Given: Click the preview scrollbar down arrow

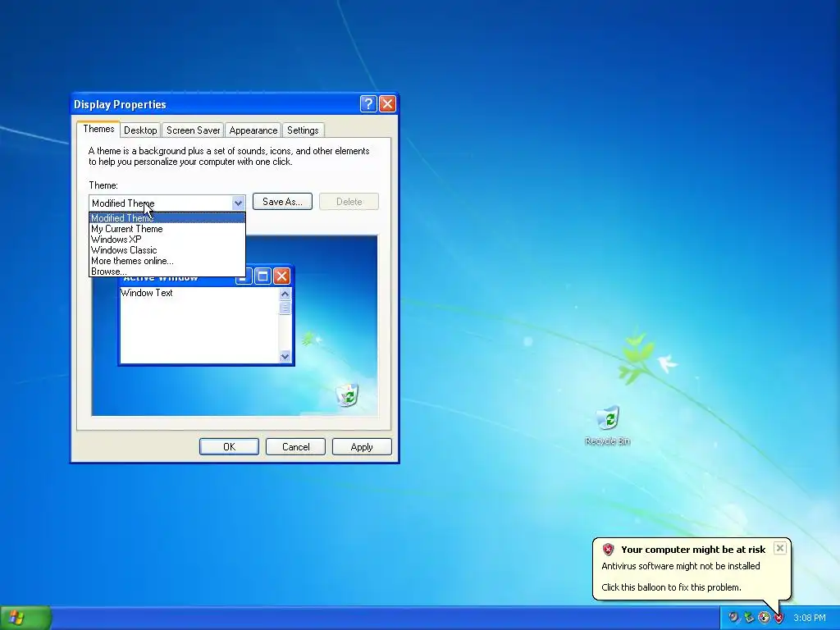Looking at the screenshot, I should pos(285,356).
